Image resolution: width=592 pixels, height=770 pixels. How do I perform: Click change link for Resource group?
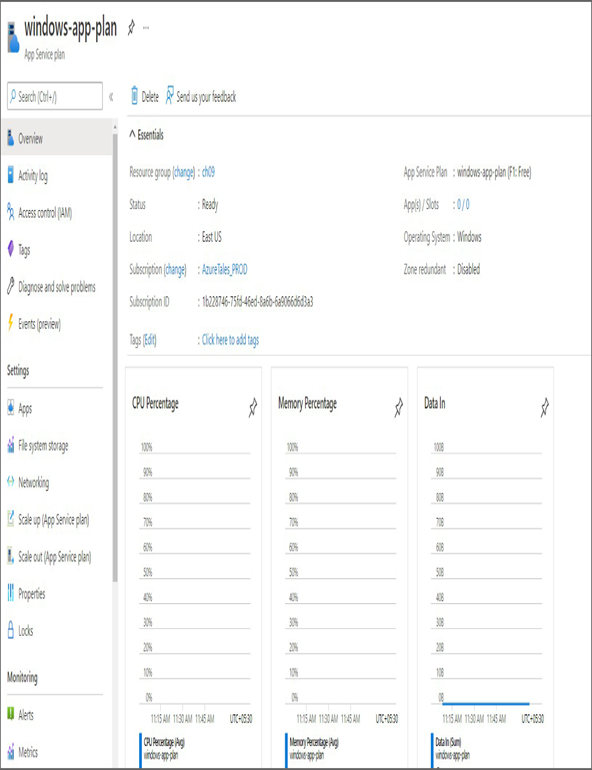point(184,172)
